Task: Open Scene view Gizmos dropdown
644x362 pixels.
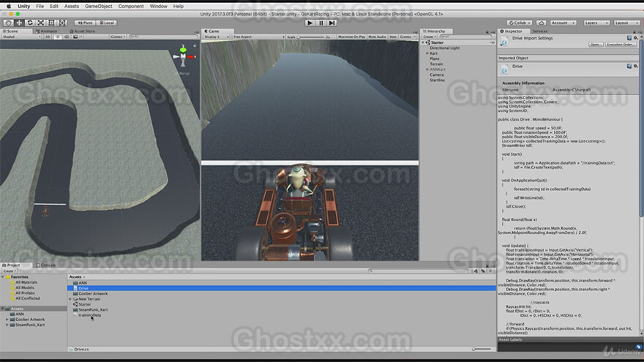Action: click(119, 37)
